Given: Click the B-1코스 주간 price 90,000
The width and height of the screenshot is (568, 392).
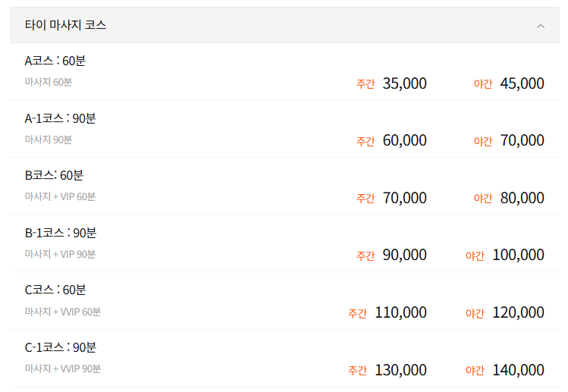Looking at the screenshot, I should pyautogui.click(x=404, y=255).
